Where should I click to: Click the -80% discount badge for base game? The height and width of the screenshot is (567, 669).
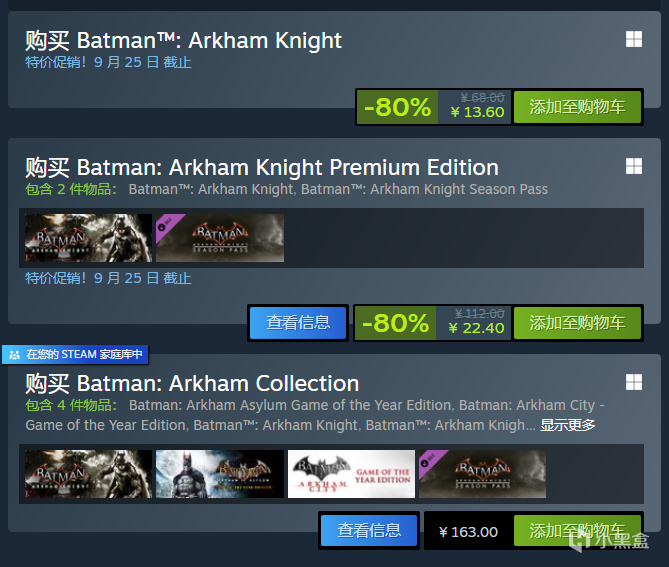point(397,107)
